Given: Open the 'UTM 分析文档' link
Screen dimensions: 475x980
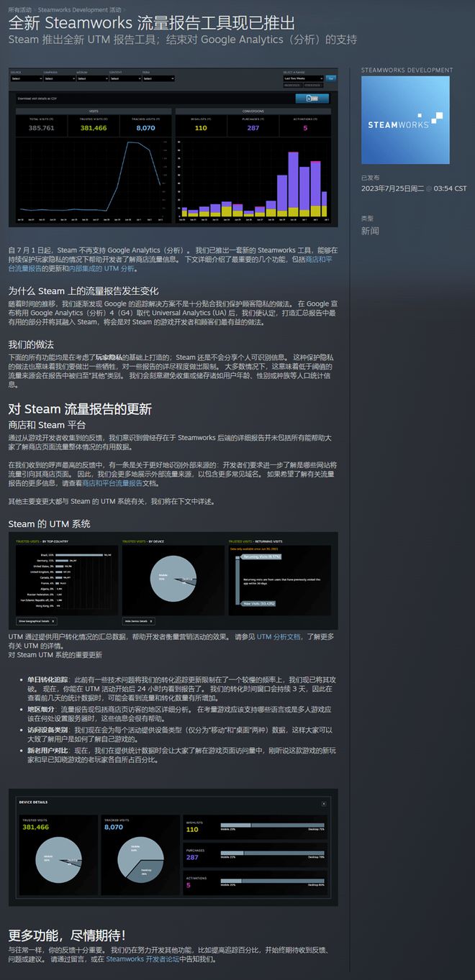Looking at the screenshot, I should tap(279, 637).
